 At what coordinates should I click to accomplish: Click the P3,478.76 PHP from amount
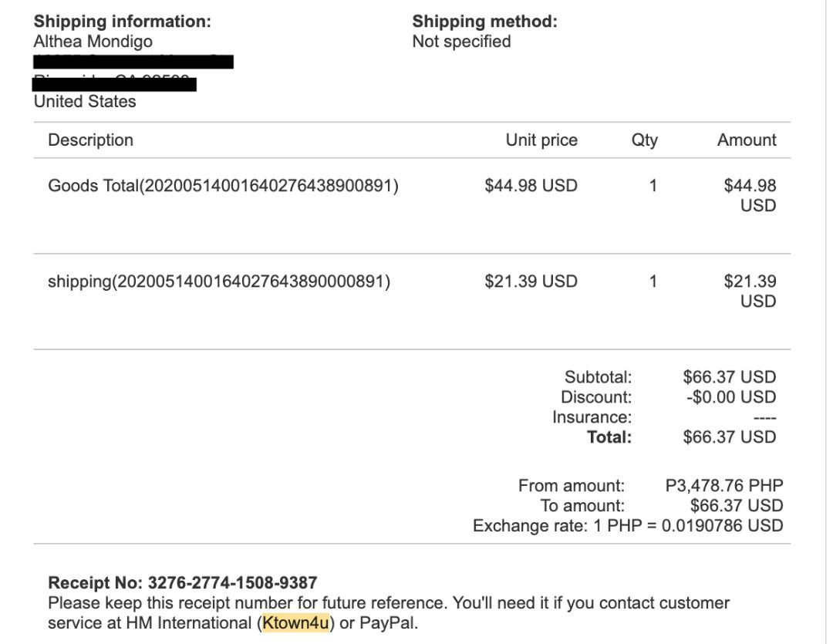click(723, 486)
